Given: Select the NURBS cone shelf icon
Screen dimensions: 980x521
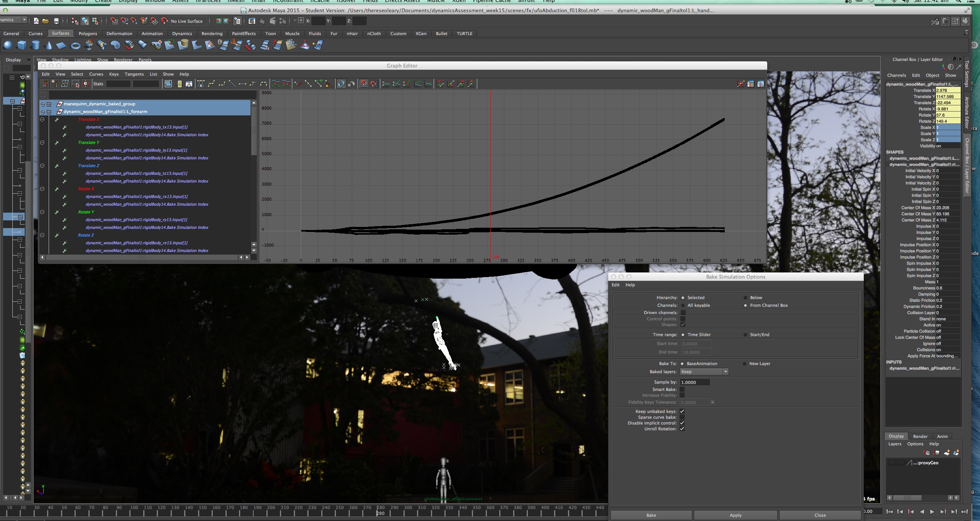Looking at the screenshot, I should pos(48,46).
